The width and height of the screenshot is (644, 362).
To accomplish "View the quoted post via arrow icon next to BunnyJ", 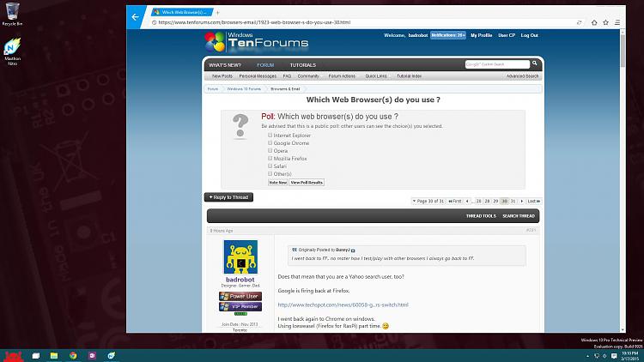I will click(353, 250).
